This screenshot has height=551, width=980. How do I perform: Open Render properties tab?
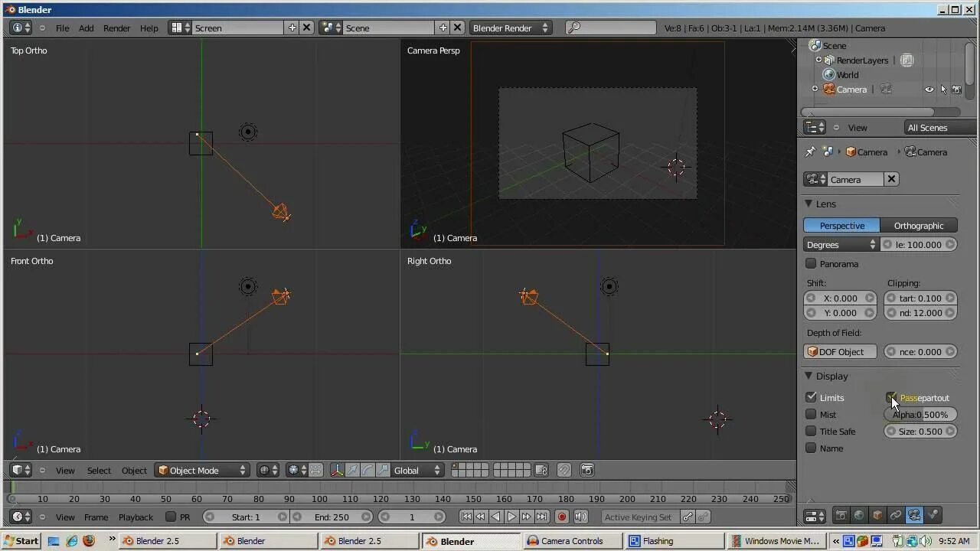tap(841, 515)
